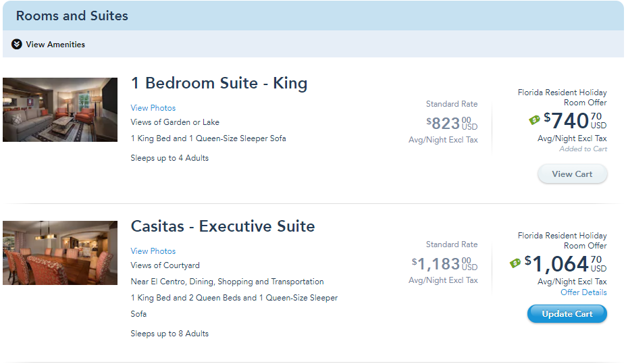626x364 pixels.
Task: Expand the View Amenities chevron icon
Action: pos(16,44)
